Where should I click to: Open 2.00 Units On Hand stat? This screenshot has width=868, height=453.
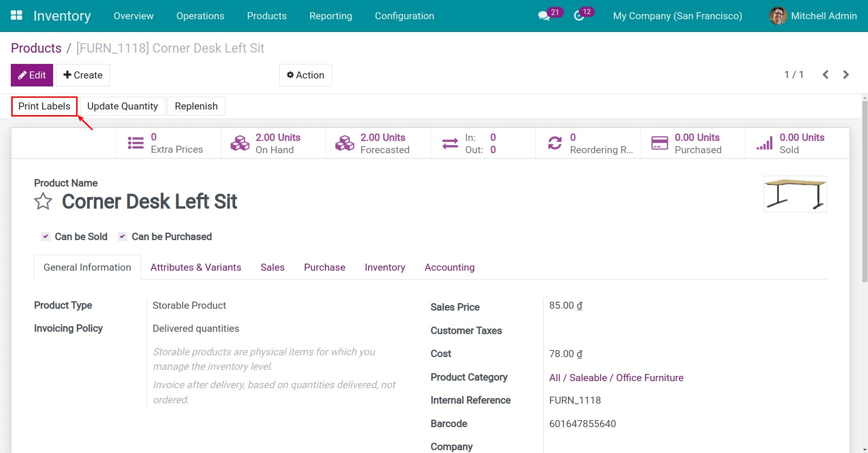click(274, 143)
